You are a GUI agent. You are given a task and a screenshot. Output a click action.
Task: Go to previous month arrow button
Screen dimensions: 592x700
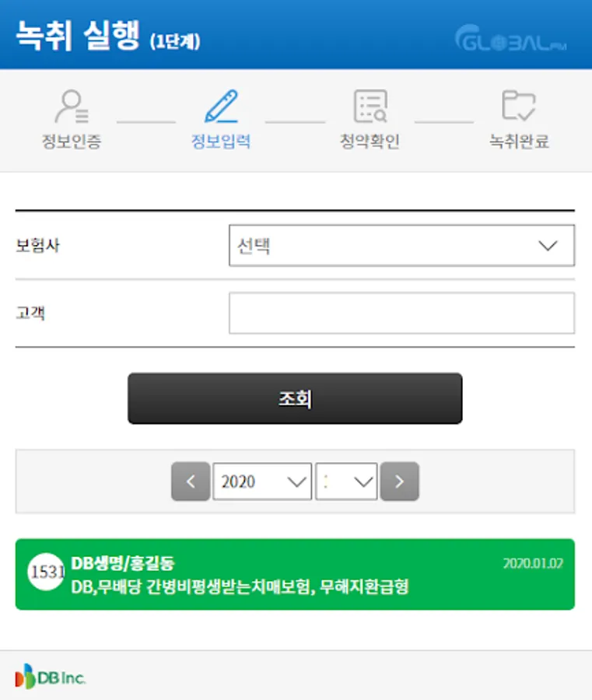[191, 481]
